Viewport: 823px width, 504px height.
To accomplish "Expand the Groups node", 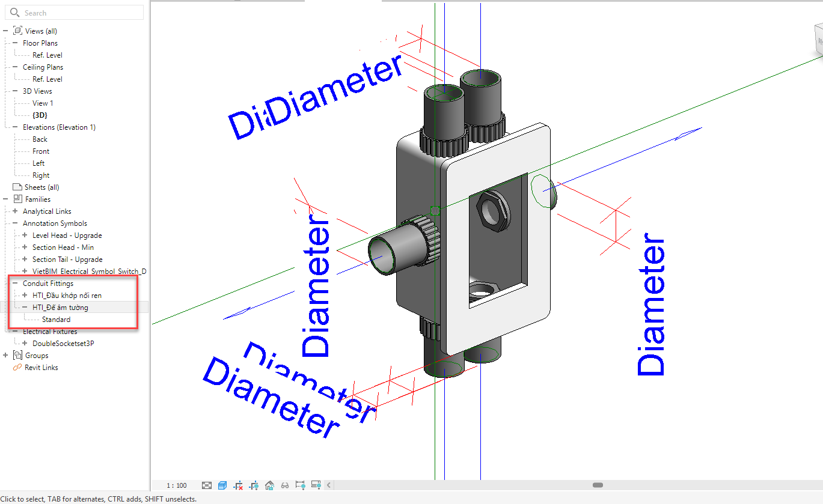I will point(5,355).
